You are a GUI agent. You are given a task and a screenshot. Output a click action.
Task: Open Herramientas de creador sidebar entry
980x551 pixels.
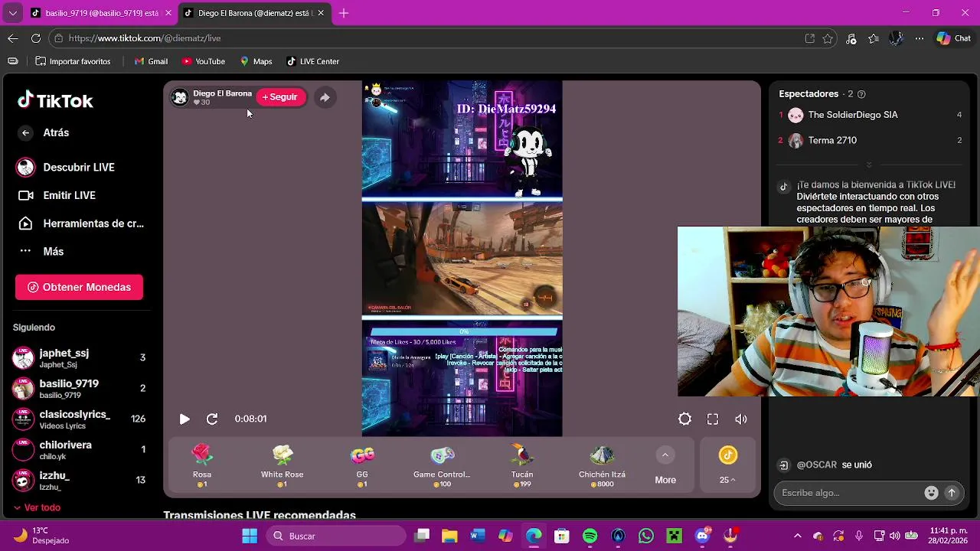coord(80,223)
